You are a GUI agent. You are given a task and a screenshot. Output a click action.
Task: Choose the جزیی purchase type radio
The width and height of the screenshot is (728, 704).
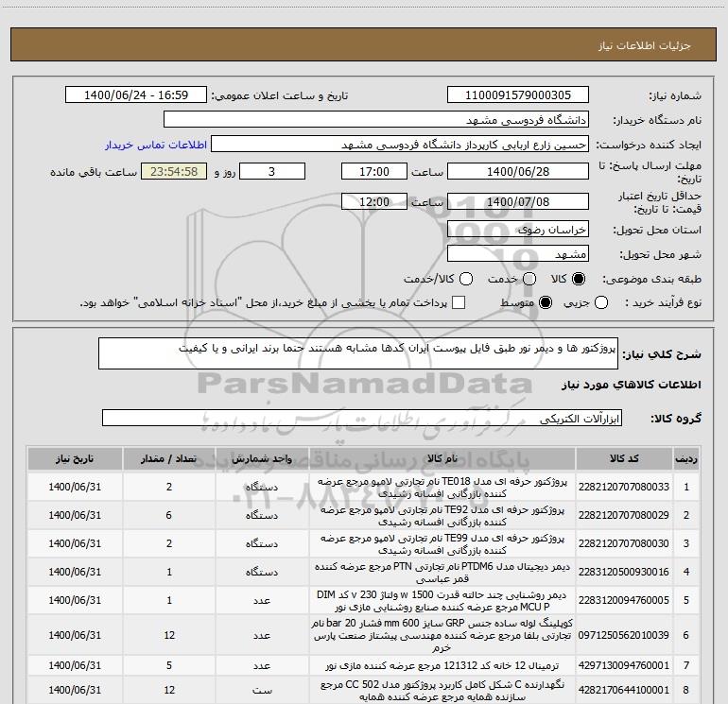pyautogui.click(x=601, y=302)
